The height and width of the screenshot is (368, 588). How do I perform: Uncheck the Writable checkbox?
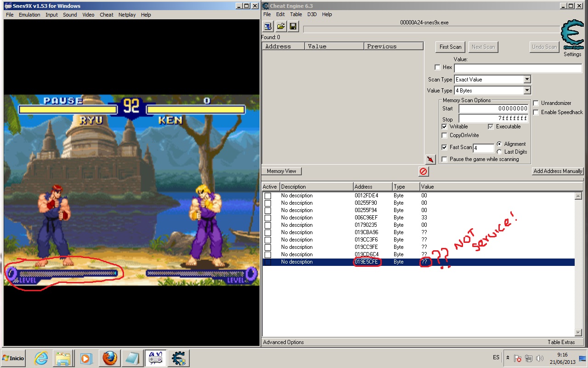(444, 126)
